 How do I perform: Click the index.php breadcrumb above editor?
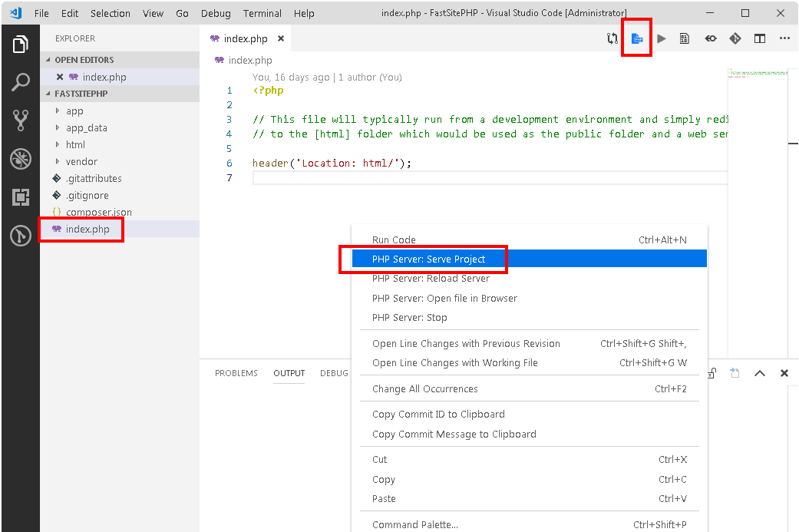click(x=243, y=60)
